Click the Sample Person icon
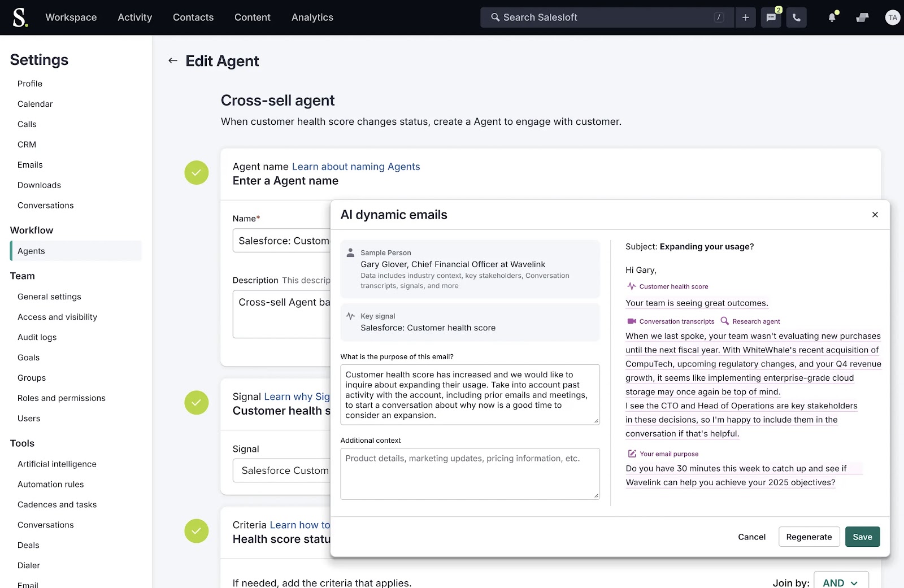This screenshot has width=904, height=588. [350, 252]
